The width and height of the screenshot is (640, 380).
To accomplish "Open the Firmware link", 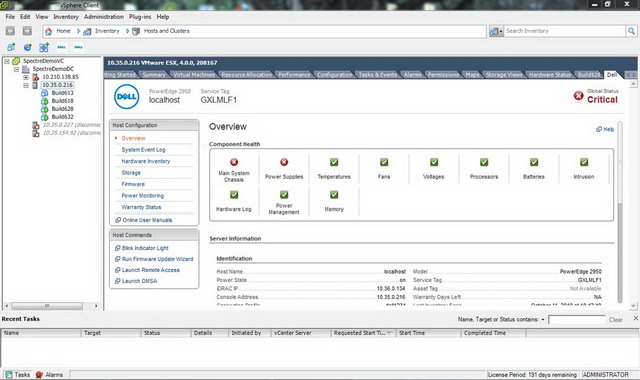I will [133, 184].
